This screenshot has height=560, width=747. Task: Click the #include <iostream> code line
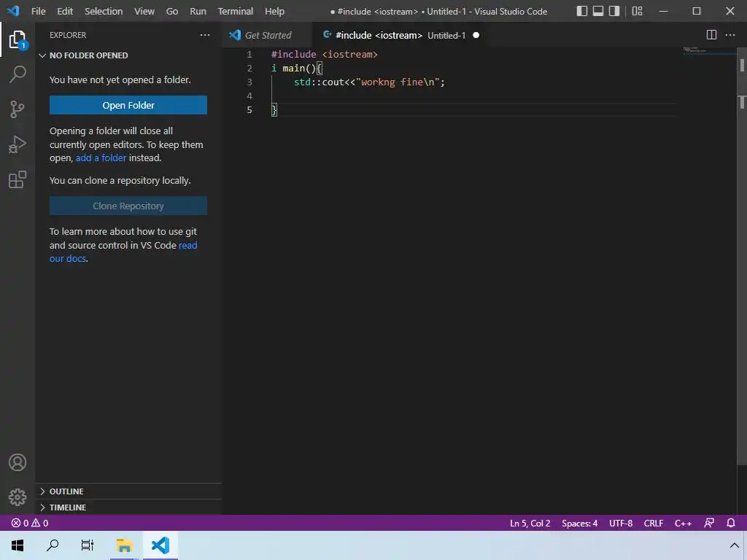324,54
